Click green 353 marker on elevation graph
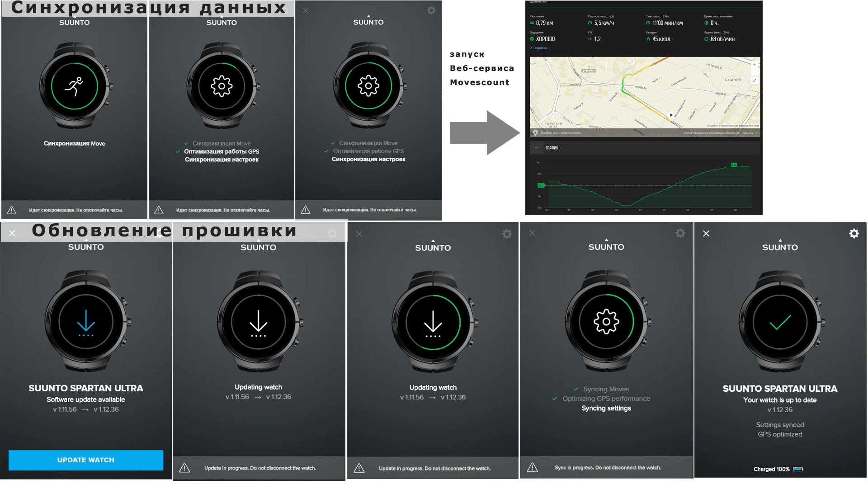868x488 pixels. (x=734, y=165)
